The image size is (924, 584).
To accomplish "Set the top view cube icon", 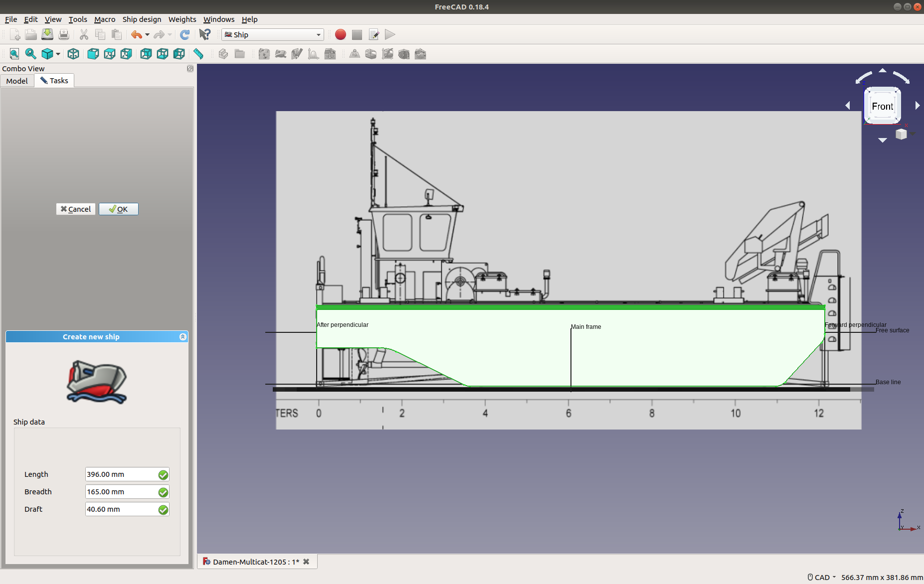I will pyautogui.click(x=110, y=54).
